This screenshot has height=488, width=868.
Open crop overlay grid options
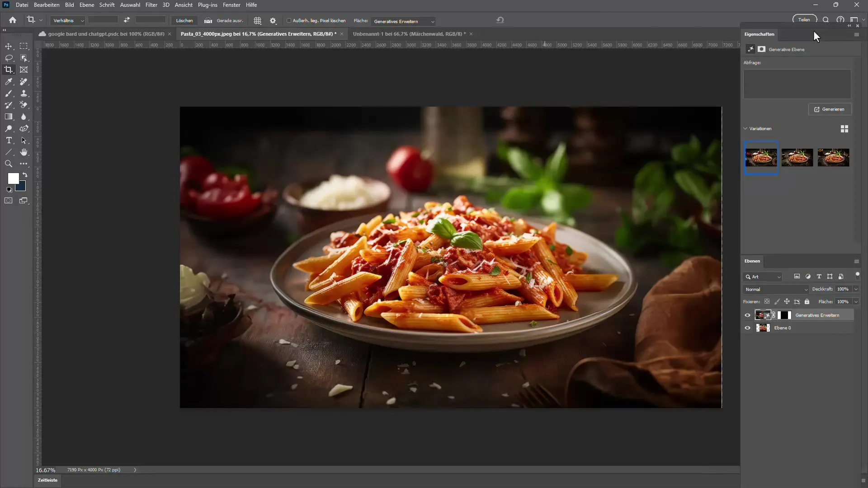pyautogui.click(x=258, y=21)
